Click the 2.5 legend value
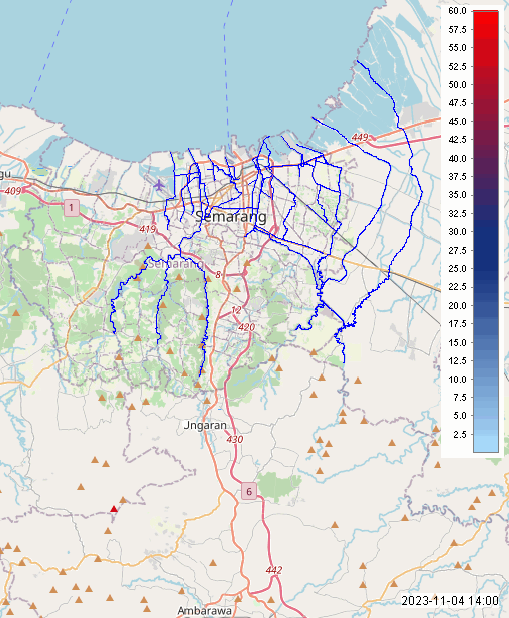 460,435
